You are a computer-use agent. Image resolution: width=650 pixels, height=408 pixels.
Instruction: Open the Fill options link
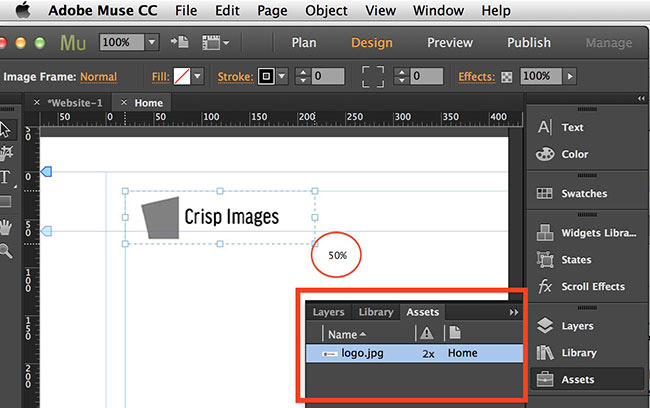coord(160,77)
